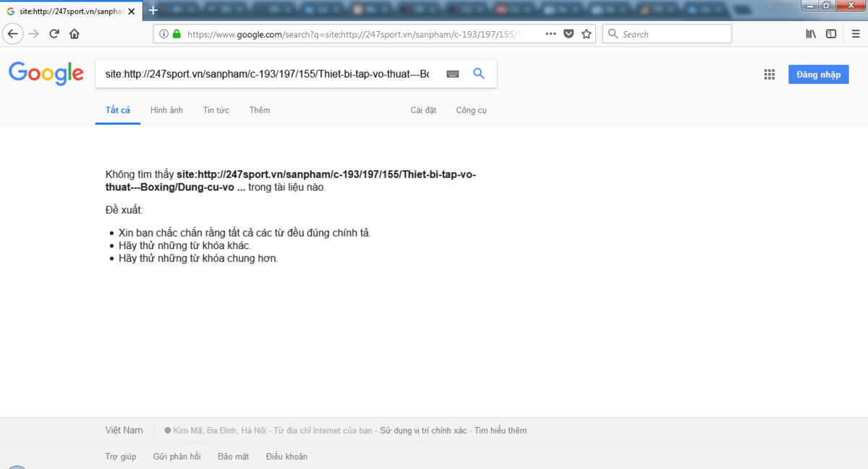The image size is (868, 469).
Task: Save this page to Pocket
Action: (x=569, y=34)
